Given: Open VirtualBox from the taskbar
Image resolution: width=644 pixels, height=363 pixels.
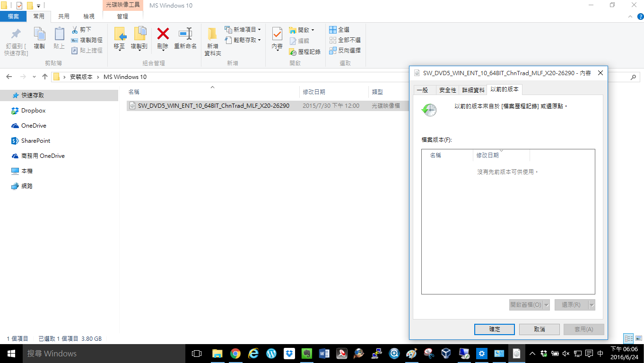Looking at the screenshot, I should [446, 354].
